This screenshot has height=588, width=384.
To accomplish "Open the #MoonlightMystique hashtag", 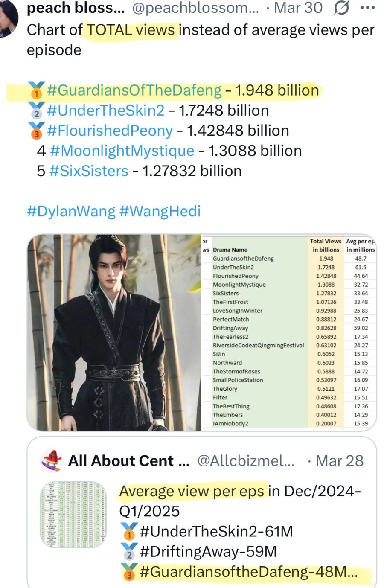I will point(122,151).
